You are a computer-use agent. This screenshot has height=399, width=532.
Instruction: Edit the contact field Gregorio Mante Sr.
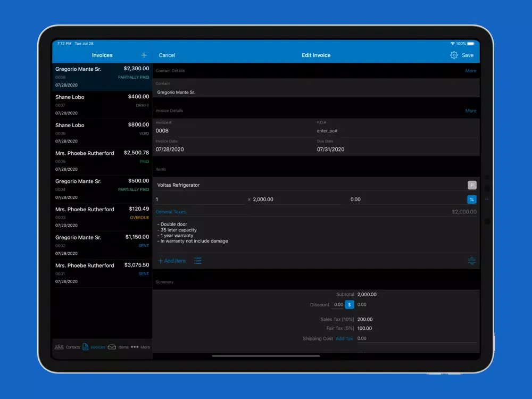click(x=316, y=92)
